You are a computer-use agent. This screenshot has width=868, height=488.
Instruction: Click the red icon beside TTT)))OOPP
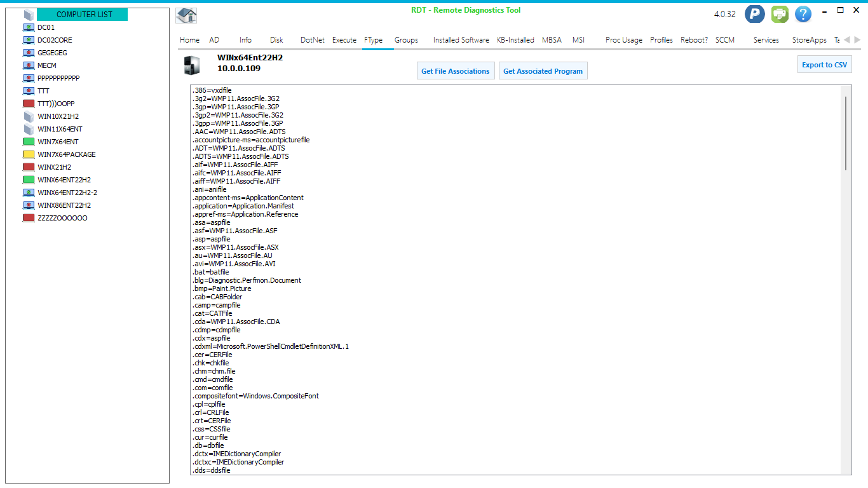coord(29,104)
